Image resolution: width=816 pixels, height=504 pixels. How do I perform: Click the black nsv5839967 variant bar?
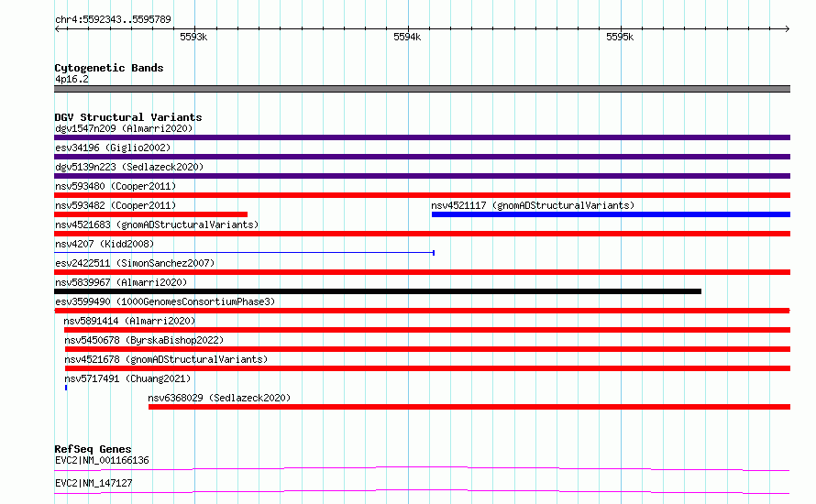tap(378, 291)
